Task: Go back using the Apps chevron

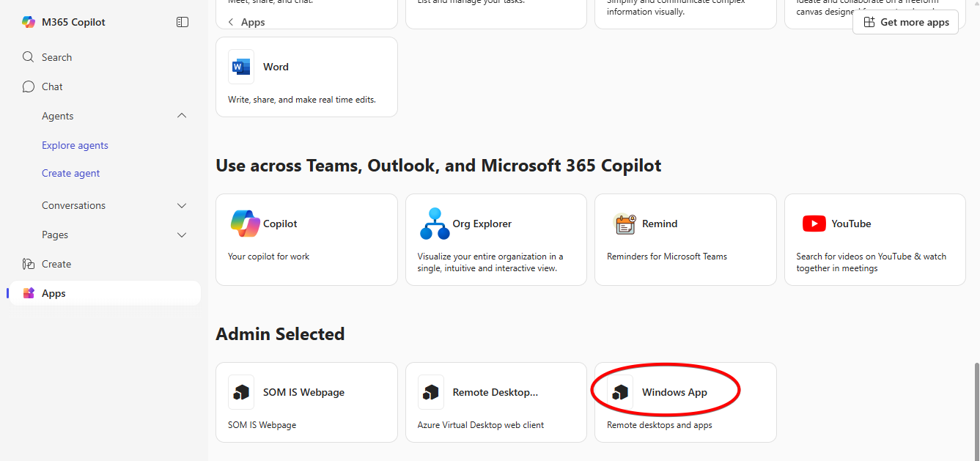Action: click(231, 22)
